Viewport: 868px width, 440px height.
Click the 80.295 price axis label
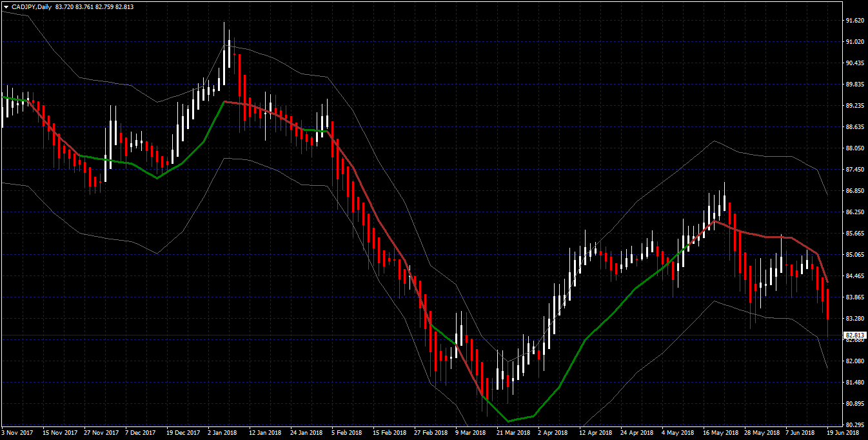point(854,425)
